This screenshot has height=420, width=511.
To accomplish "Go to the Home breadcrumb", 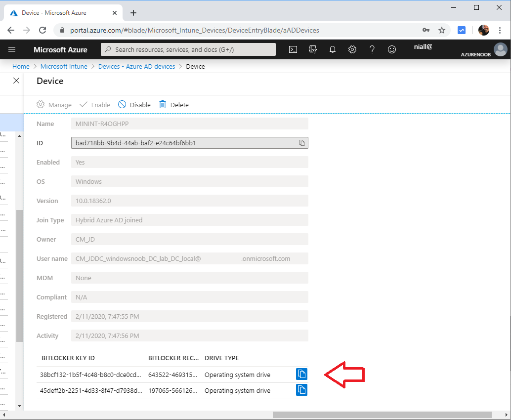I will pos(21,67).
